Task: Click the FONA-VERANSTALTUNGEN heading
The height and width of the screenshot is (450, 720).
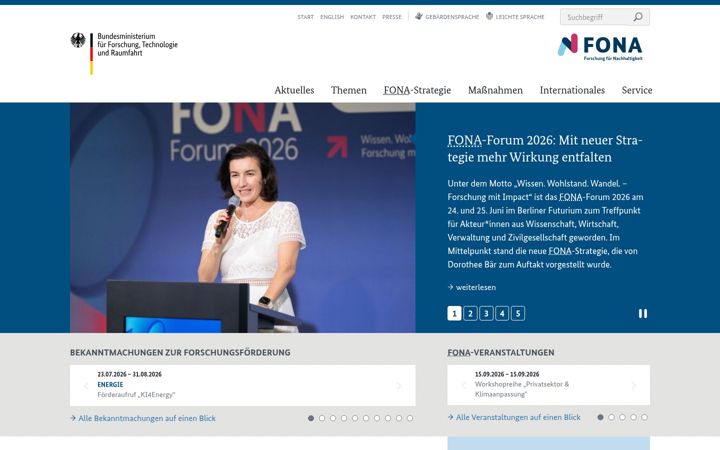Action: 501,352
